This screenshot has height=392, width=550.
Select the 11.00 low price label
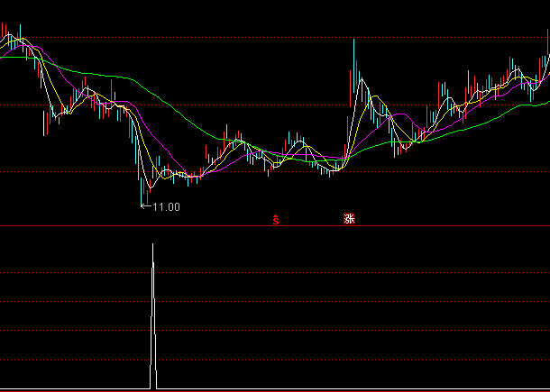(166, 207)
